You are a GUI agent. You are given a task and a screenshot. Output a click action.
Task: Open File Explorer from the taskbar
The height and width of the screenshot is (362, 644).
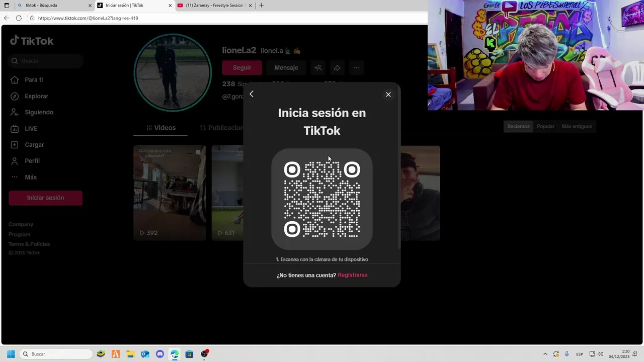pyautogui.click(x=130, y=354)
